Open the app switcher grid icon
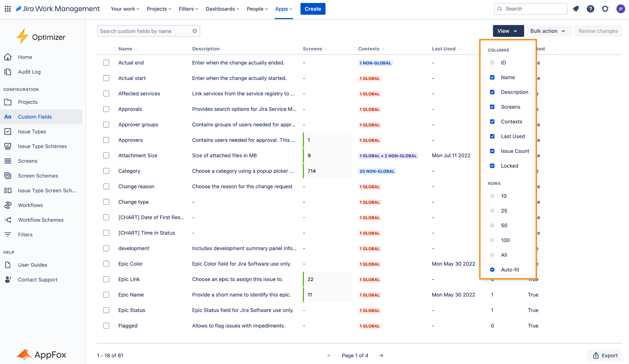 click(x=8, y=9)
